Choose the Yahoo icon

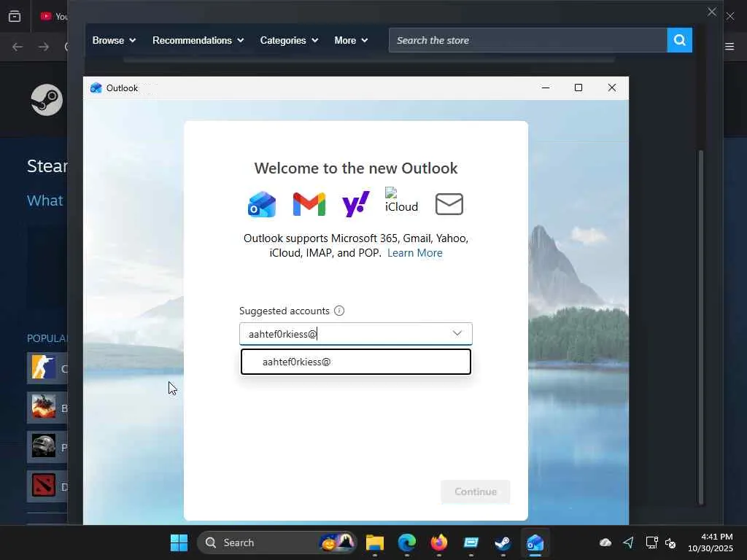pyautogui.click(x=355, y=204)
